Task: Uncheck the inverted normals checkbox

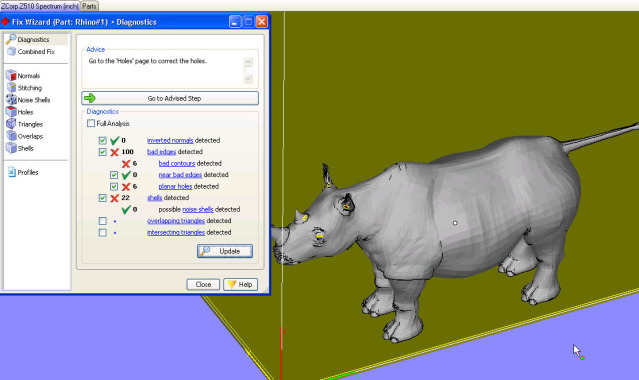Action: coord(102,141)
